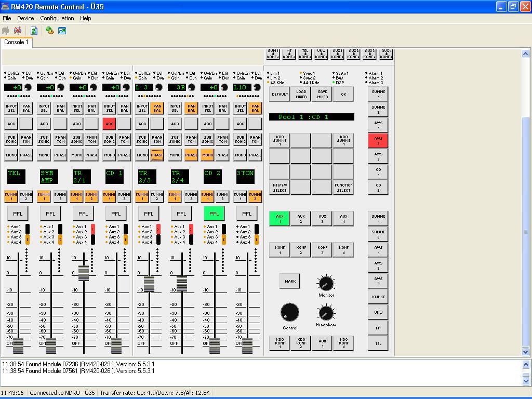532x399 pixels.
Task: Toggle PFL on the CD 2 channel
Action: pyautogui.click(x=214, y=214)
